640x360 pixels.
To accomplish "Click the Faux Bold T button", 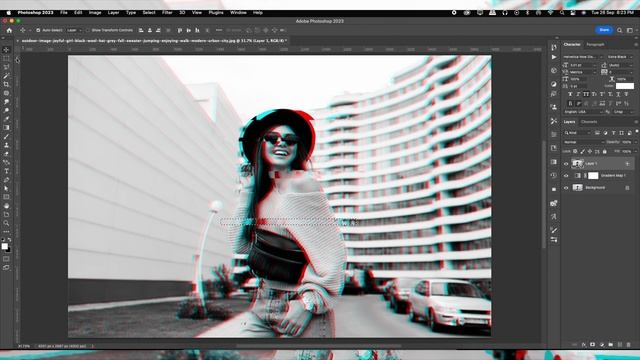I will [x=570, y=94].
